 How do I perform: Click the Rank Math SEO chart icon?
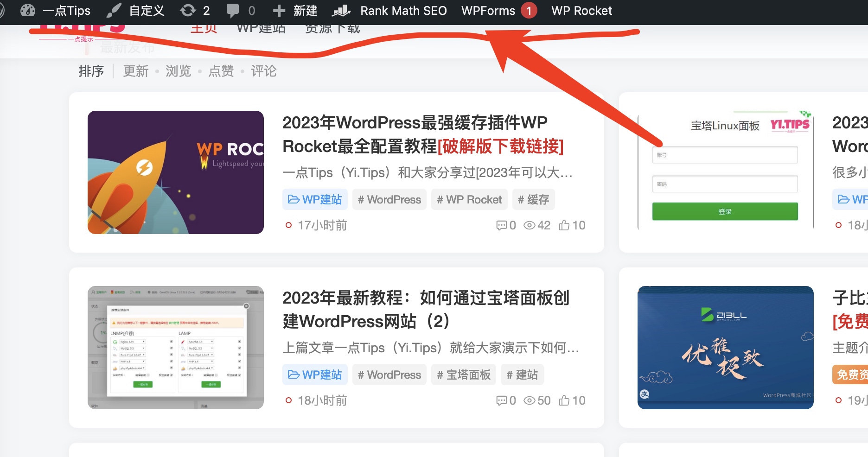coord(341,10)
